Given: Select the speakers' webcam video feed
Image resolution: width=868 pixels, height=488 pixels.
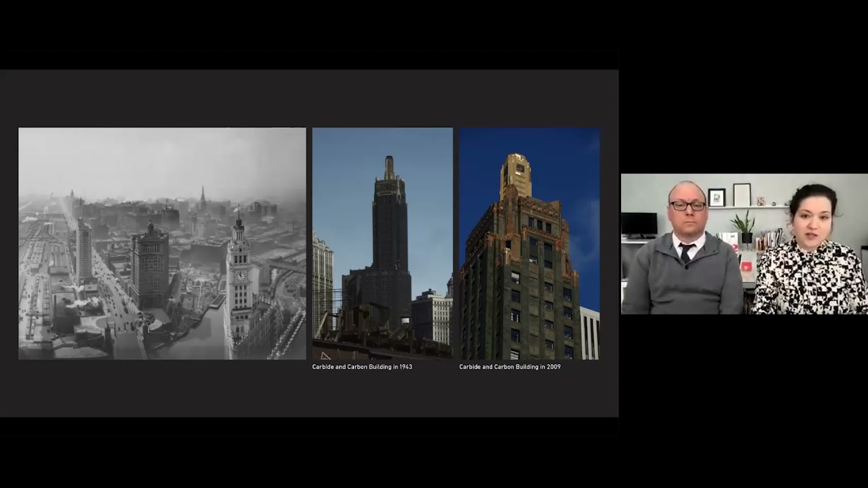Looking at the screenshot, I should (745, 244).
